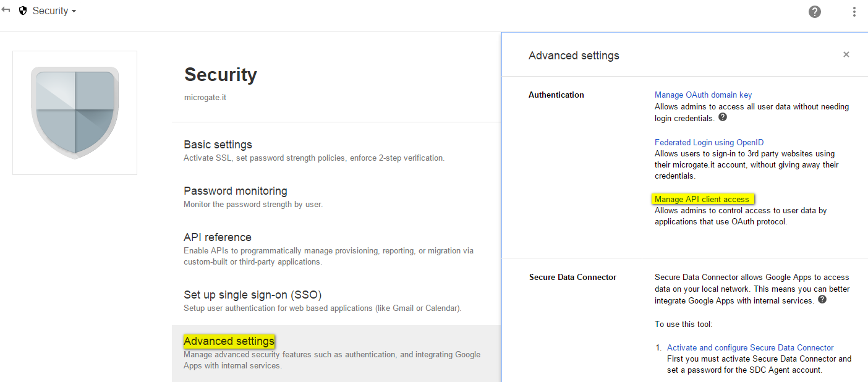This screenshot has height=382, width=868.
Task: Click the Security page heading
Action: point(221,75)
